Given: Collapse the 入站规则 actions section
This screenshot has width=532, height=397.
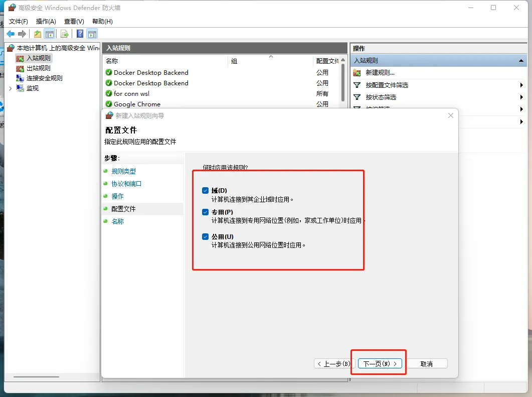Looking at the screenshot, I should tap(521, 61).
